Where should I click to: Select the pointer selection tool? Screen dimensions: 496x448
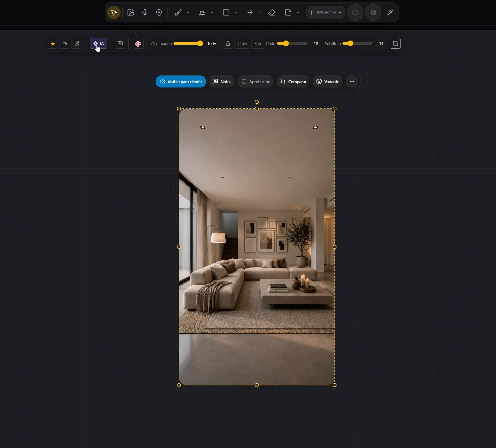pos(114,12)
